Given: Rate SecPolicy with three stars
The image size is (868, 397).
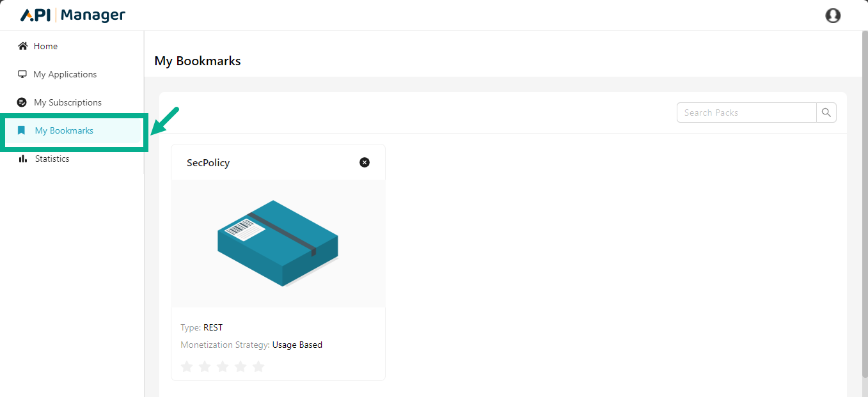Looking at the screenshot, I should [x=223, y=366].
